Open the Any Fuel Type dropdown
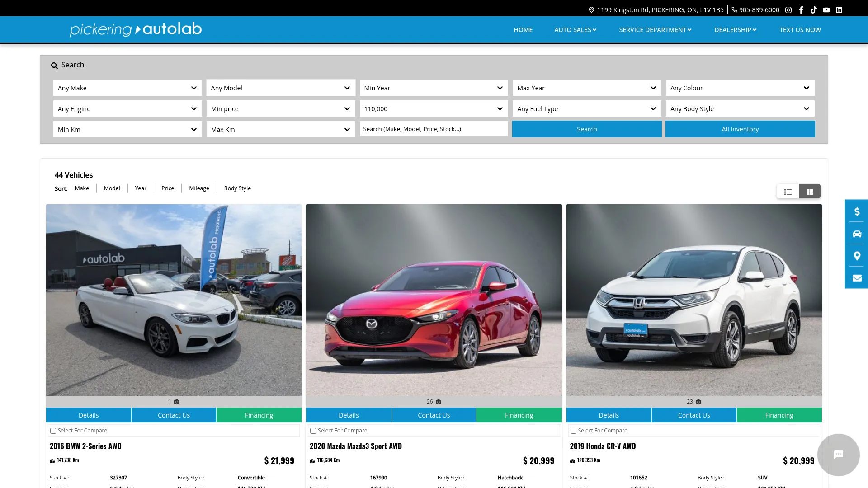Viewport: 868px width, 488px height. coord(587,108)
